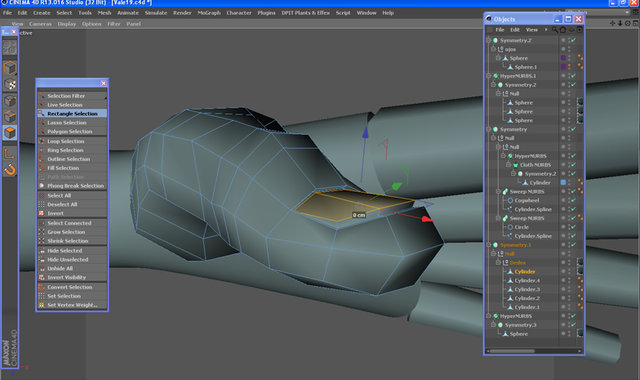Expand the first Sweep NURBS node
The image size is (640, 380).
pyautogui.click(x=498, y=191)
